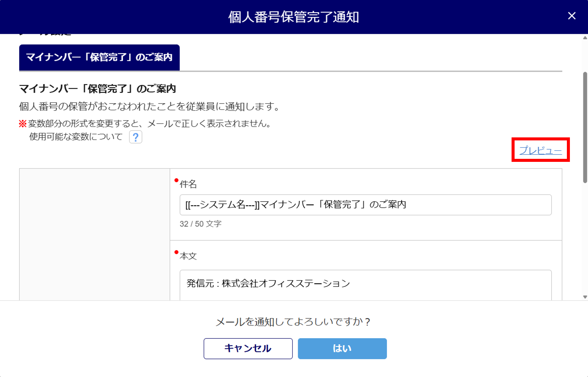Open help for 使用可能な変数について

pos(135,137)
